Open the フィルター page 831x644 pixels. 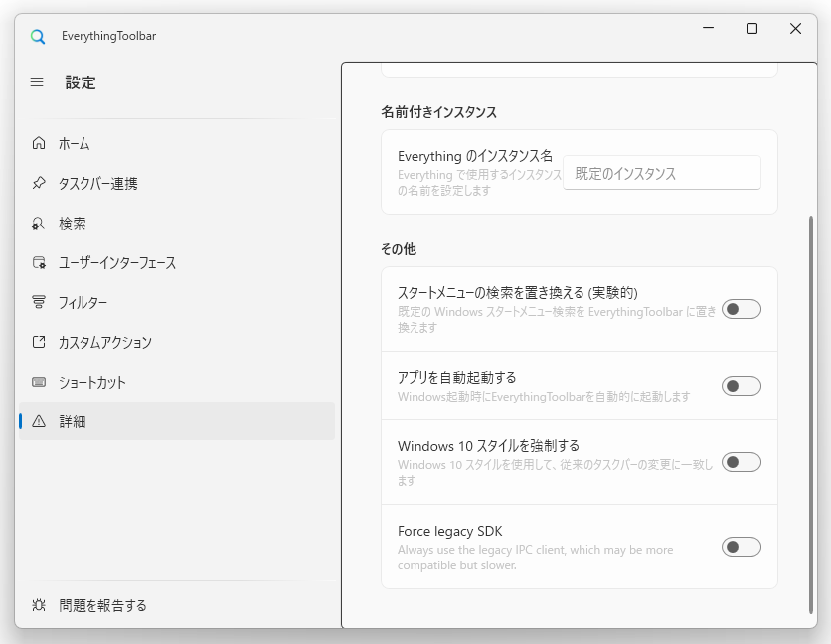[177, 302]
